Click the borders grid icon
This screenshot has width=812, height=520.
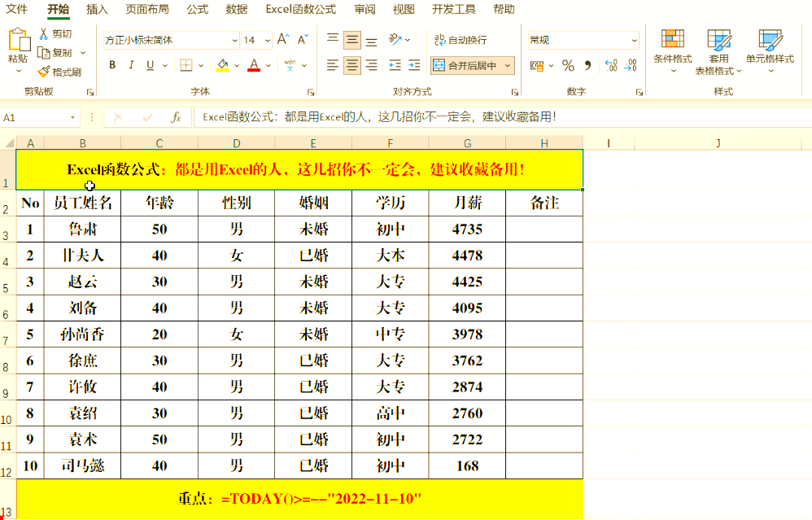coord(186,65)
